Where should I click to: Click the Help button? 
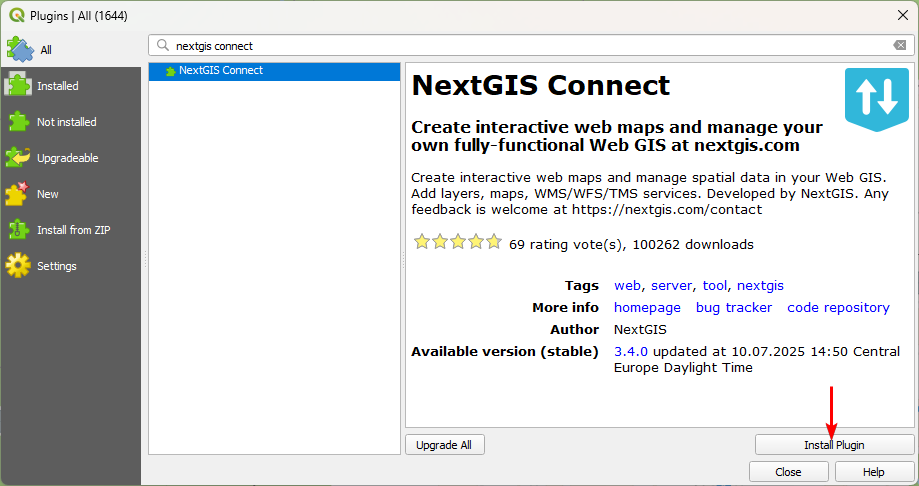click(873, 472)
